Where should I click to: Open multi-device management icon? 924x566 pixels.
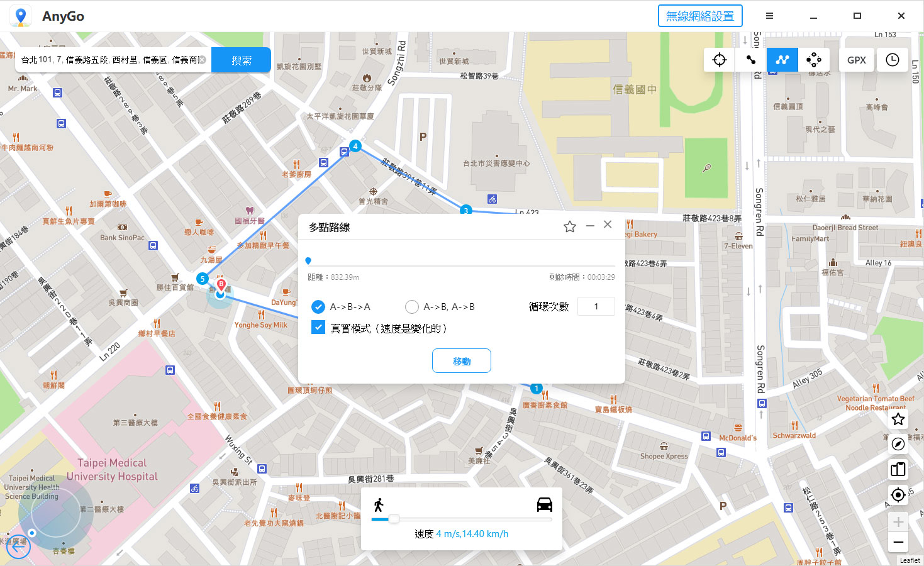tap(898, 469)
